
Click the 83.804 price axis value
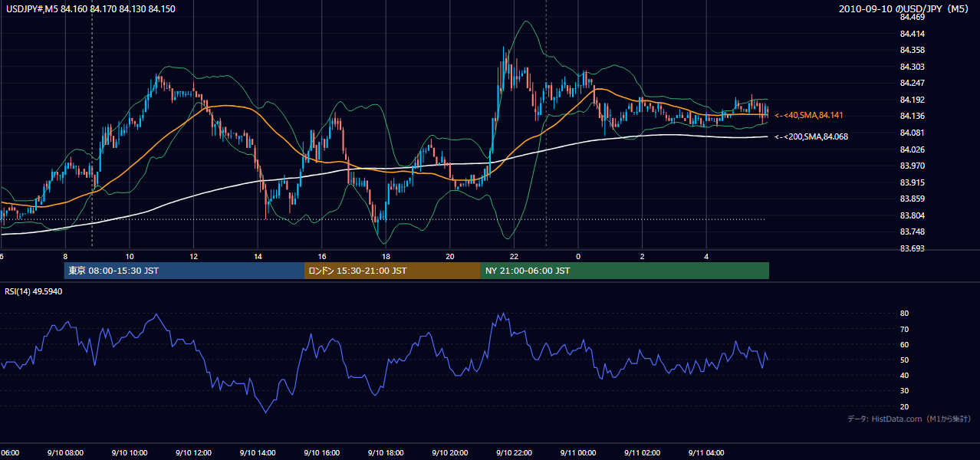pyautogui.click(x=912, y=215)
